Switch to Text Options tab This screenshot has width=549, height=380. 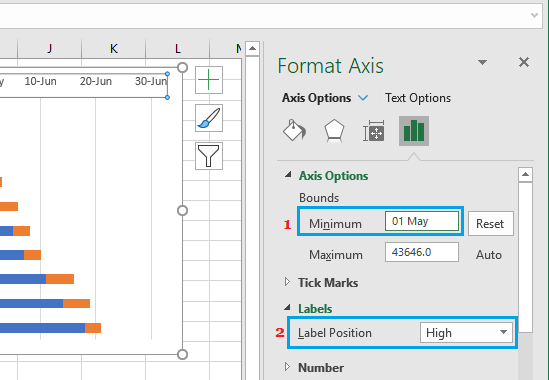[418, 98]
